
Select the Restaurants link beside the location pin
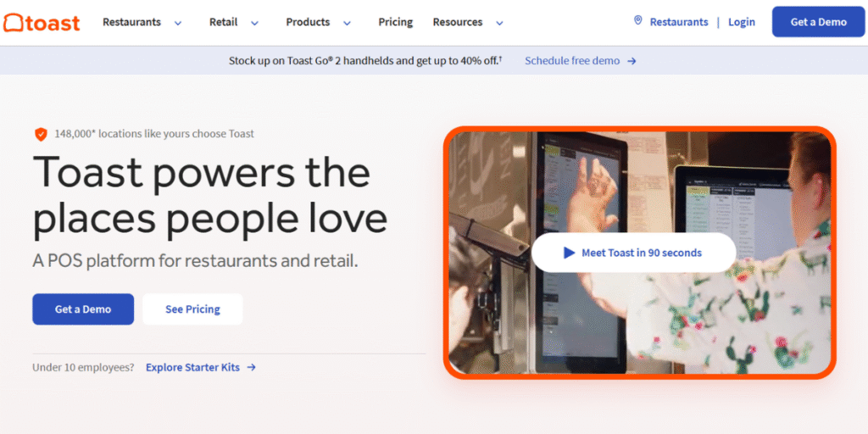[678, 22]
